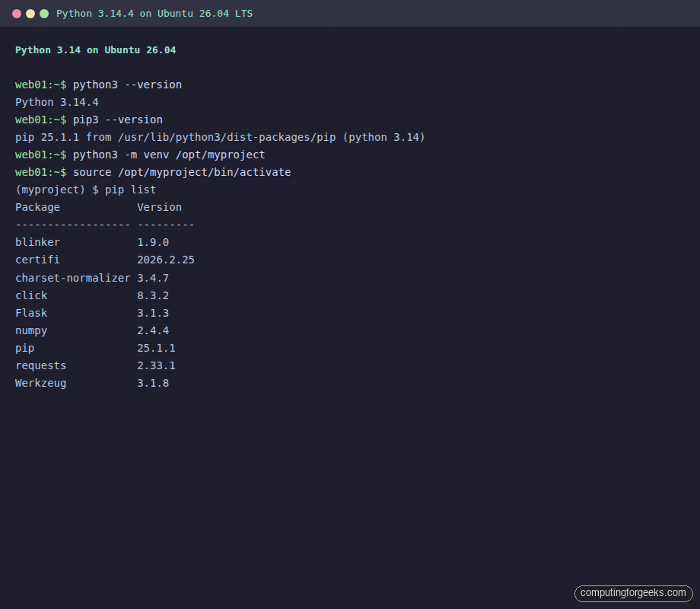The image size is (700, 609).
Task: Click the Package column header
Action: click(x=37, y=207)
